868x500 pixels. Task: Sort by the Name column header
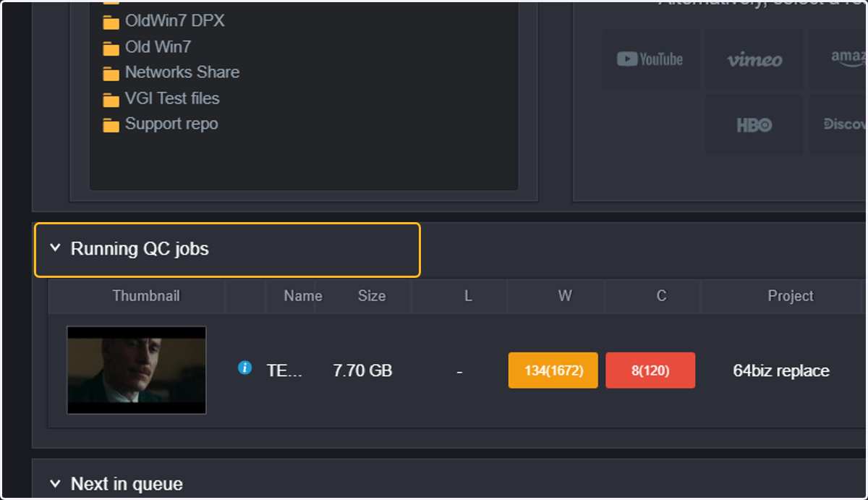point(303,296)
